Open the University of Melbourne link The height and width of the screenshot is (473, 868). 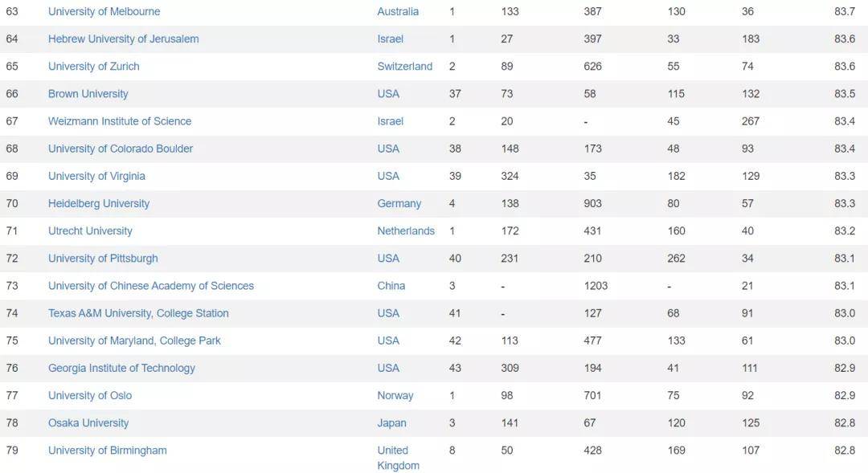[x=104, y=11]
